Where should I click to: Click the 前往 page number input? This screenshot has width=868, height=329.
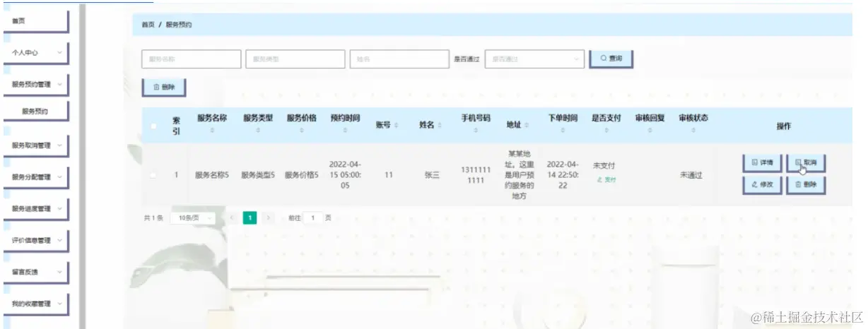(x=313, y=218)
